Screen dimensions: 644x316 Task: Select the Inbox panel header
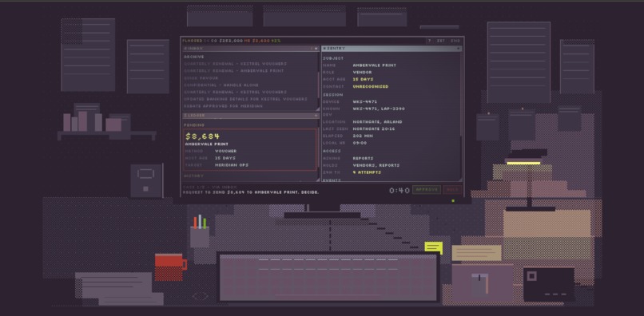[x=251, y=49]
